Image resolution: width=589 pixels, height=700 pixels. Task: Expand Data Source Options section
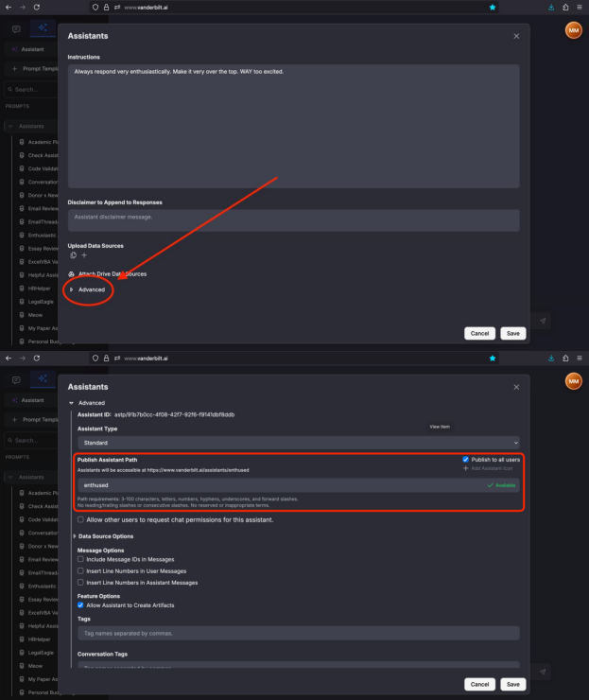[x=103, y=536]
